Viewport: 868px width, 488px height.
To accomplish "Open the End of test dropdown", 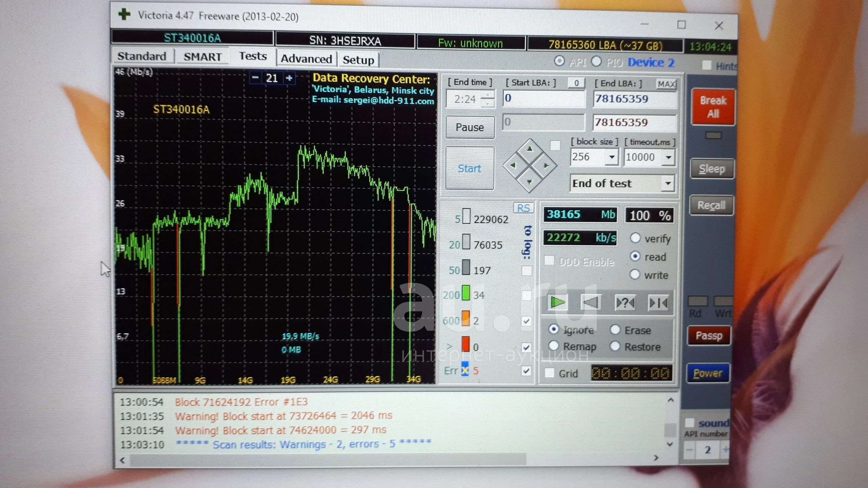I will point(668,183).
